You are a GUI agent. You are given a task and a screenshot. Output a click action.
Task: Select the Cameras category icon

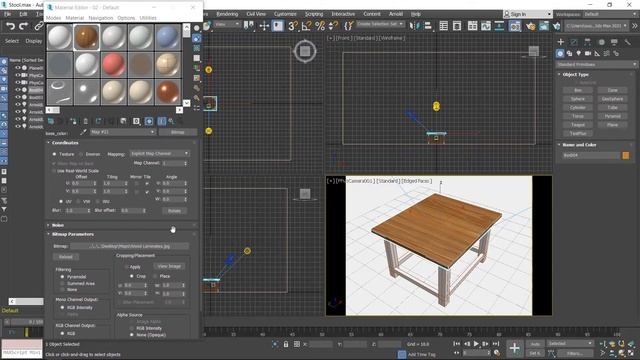(x=588, y=53)
